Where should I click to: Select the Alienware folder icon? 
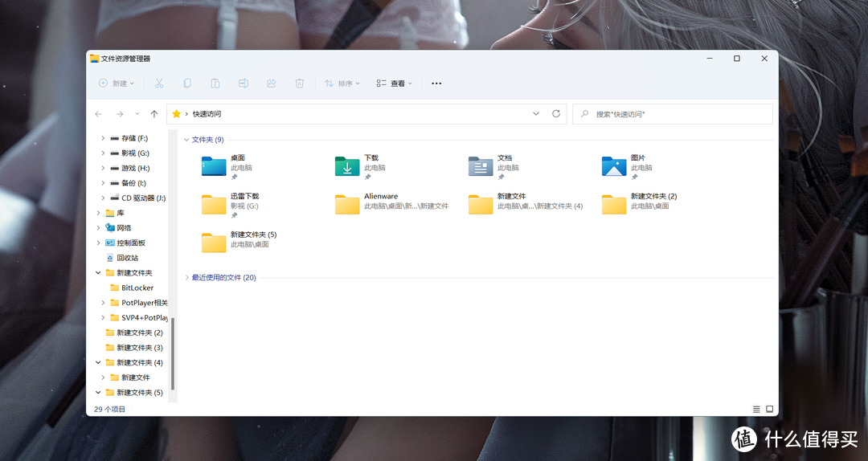click(347, 205)
